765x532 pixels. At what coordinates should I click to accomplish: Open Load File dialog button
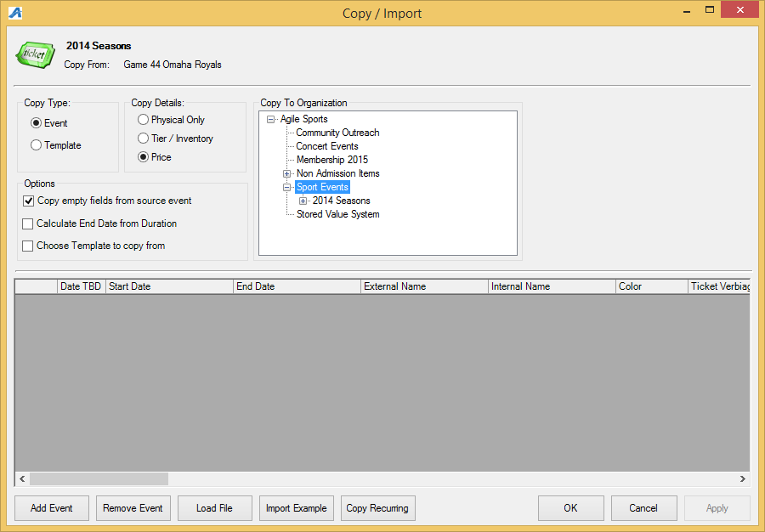(215, 508)
